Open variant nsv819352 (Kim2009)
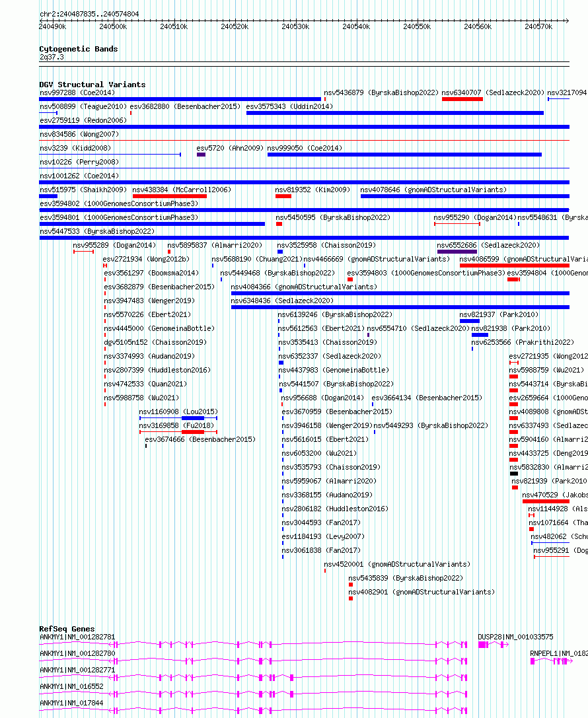 coord(312,190)
